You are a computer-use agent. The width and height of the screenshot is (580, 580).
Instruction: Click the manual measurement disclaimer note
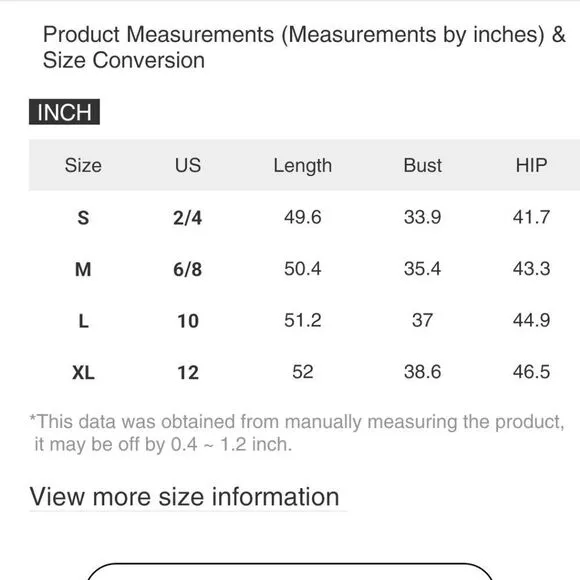tap(297, 433)
